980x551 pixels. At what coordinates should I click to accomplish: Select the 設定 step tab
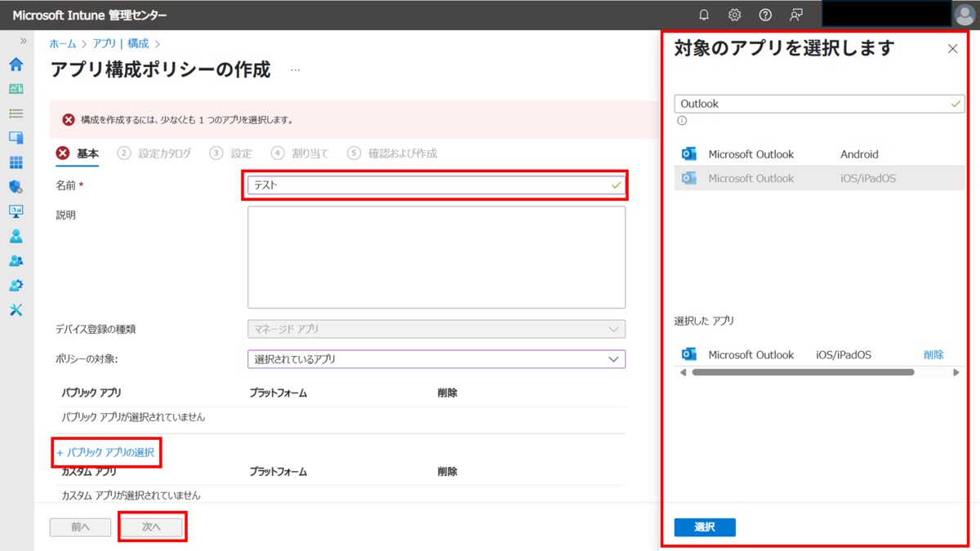(230, 153)
